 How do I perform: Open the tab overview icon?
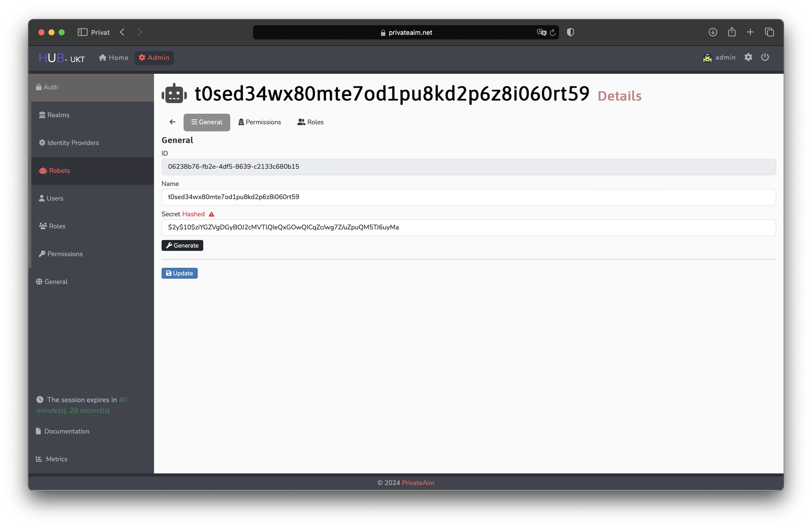tap(769, 32)
